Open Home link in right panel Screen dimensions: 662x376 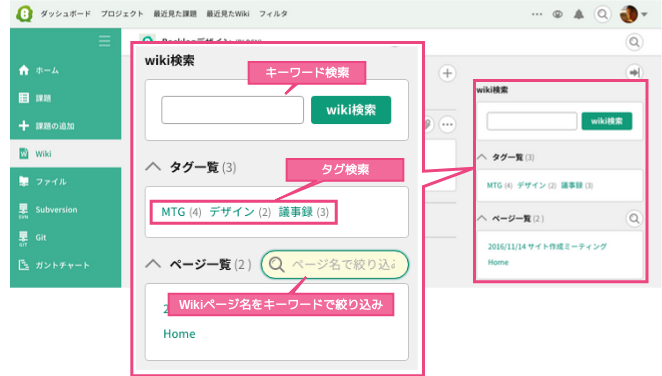point(498,262)
